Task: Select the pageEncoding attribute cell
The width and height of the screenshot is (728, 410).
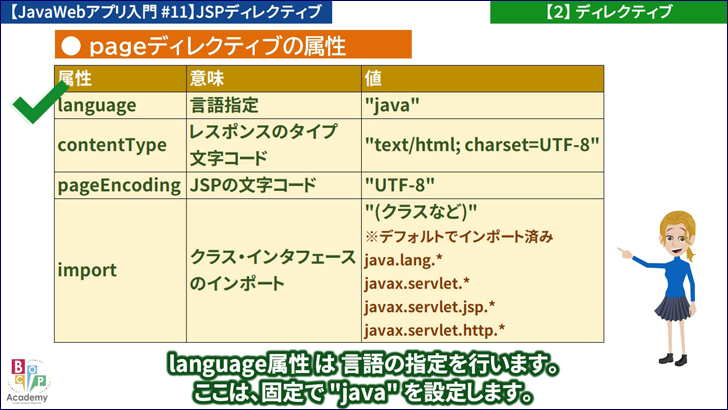Action: point(120,185)
